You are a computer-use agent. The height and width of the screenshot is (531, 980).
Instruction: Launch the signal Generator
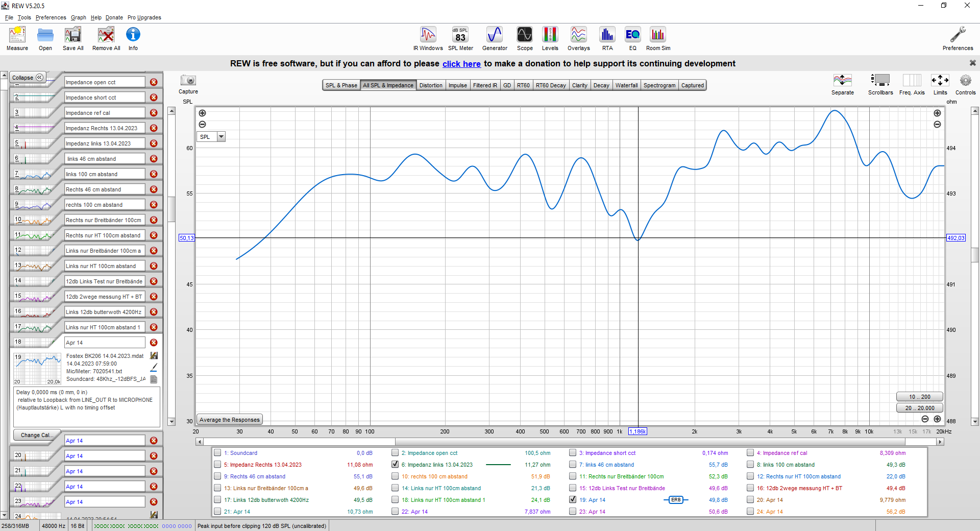[x=495, y=39]
